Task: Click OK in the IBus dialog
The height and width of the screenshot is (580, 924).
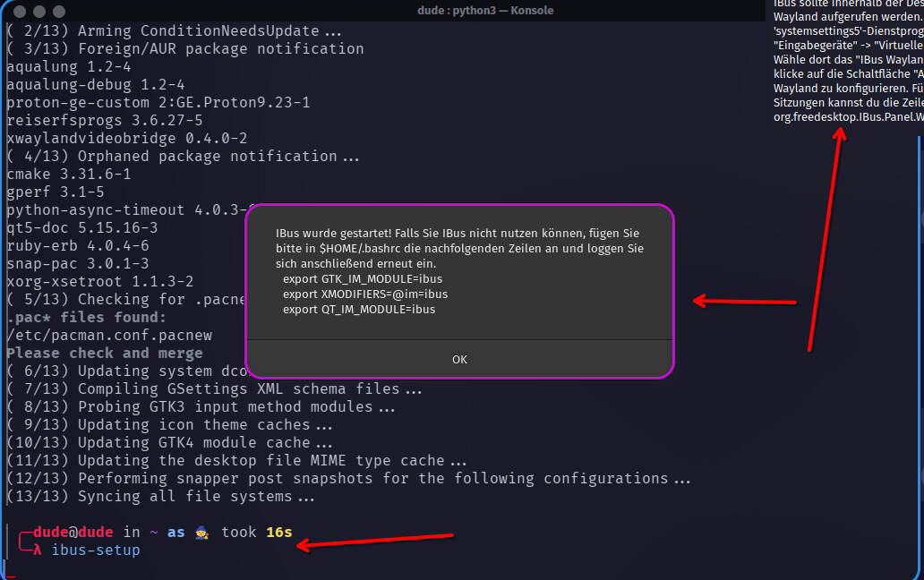Action: click(459, 359)
